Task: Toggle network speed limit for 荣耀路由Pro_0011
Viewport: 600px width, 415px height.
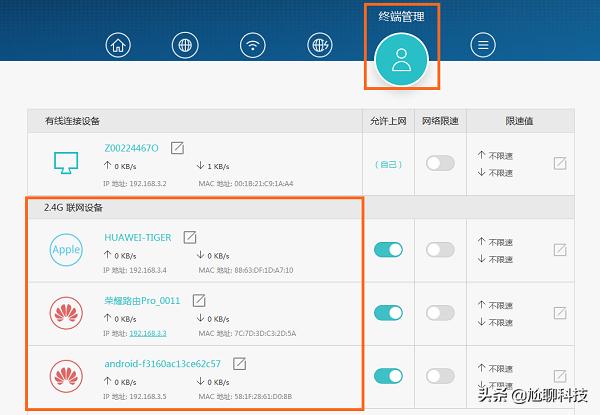Action: click(440, 313)
